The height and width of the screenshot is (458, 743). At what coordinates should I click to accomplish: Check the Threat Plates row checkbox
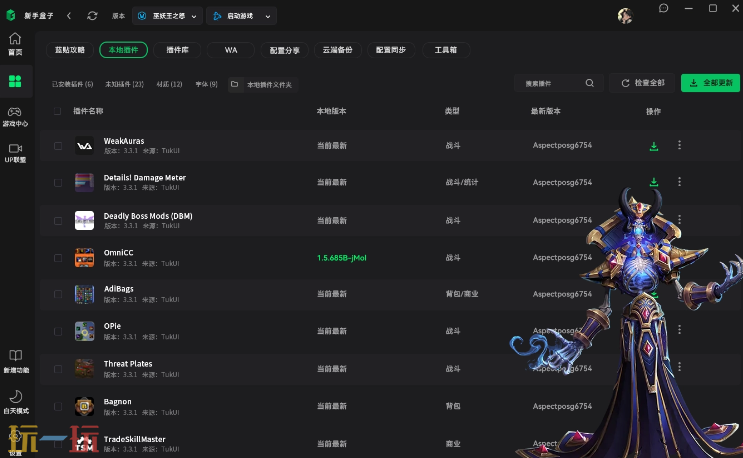click(58, 369)
